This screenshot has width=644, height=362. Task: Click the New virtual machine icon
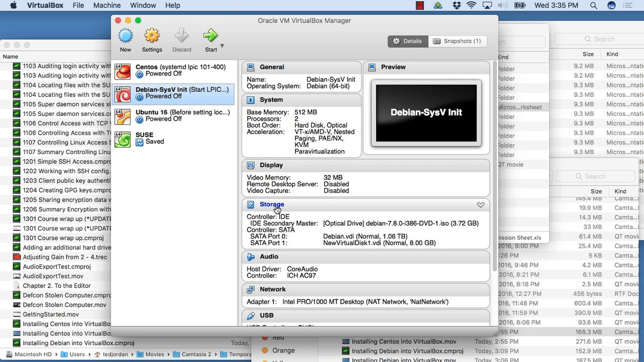point(125,36)
